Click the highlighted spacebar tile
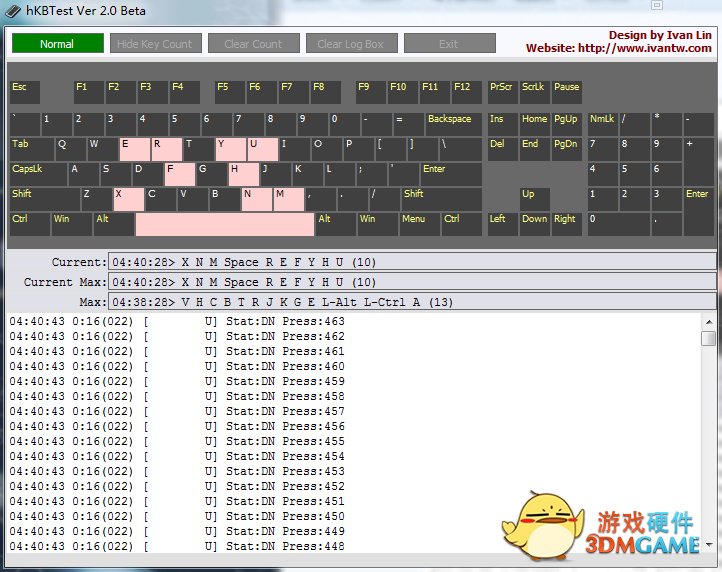 (225, 224)
